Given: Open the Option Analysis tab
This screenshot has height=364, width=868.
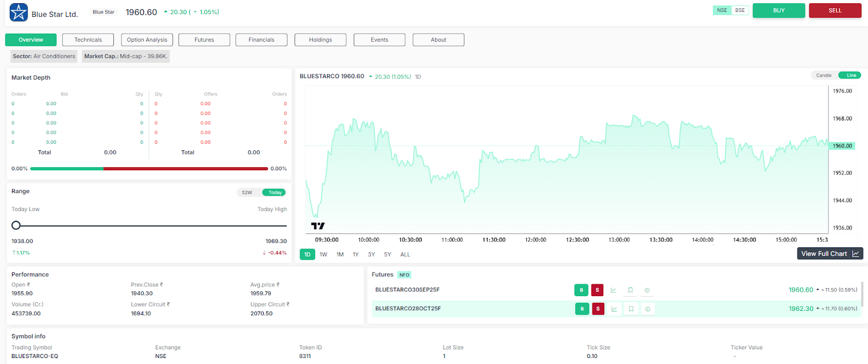Looking at the screenshot, I should (147, 40).
